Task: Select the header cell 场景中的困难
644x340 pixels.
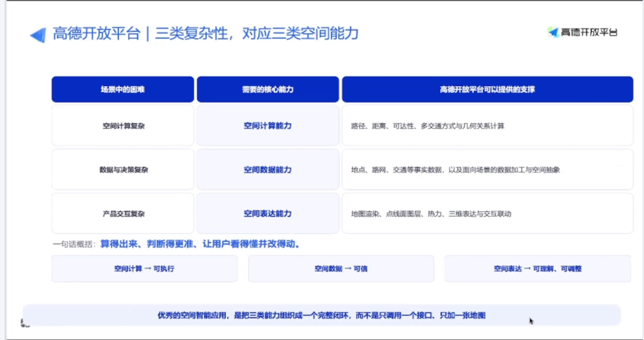Action: pos(123,89)
